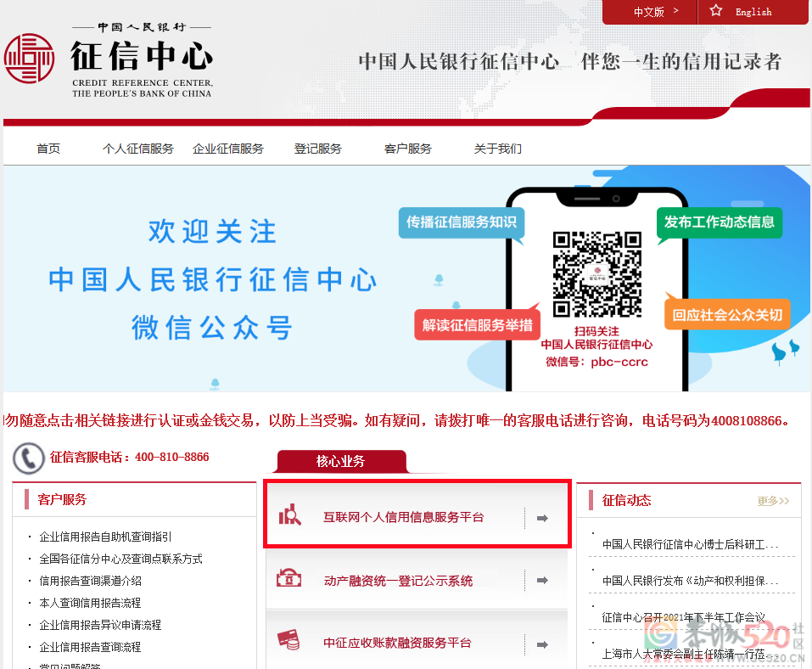Open 信用报告查询渠道介绍 link
812x669 pixels.
coord(91,581)
